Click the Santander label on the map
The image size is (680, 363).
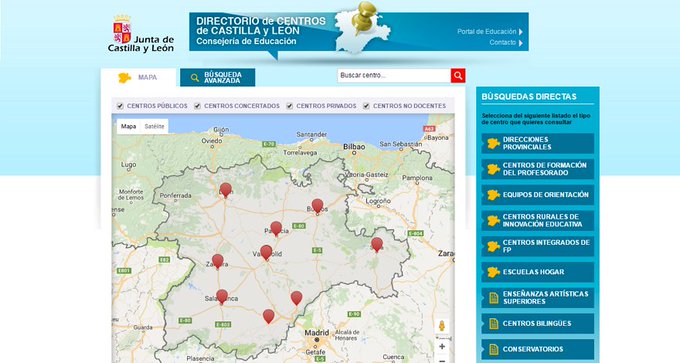coord(312,134)
